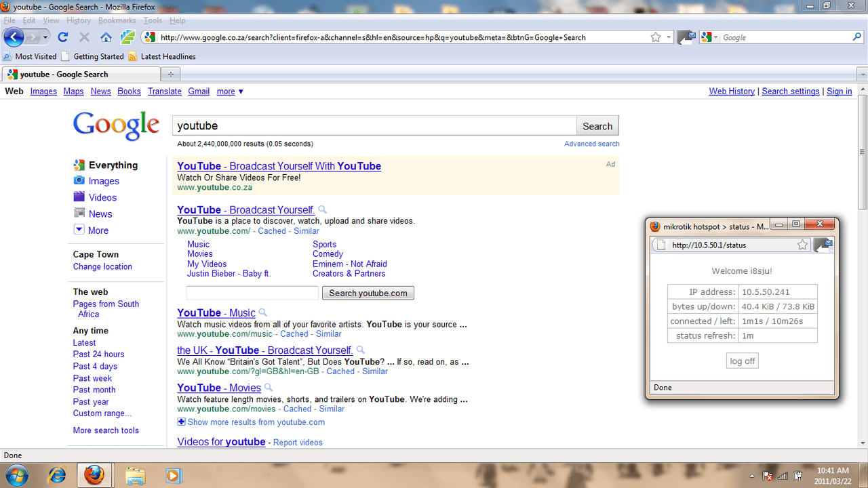Open 'More search tools' link
The width and height of the screenshot is (868, 488).
106,430
